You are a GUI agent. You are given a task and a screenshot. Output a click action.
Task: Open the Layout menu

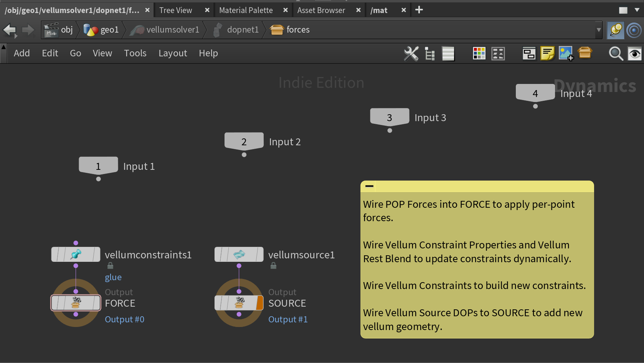tap(173, 53)
